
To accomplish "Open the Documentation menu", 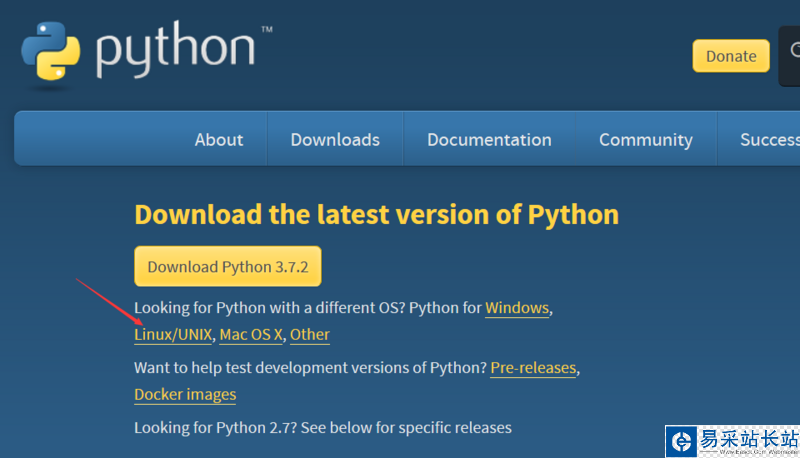I will pyautogui.click(x=489, y=140).
